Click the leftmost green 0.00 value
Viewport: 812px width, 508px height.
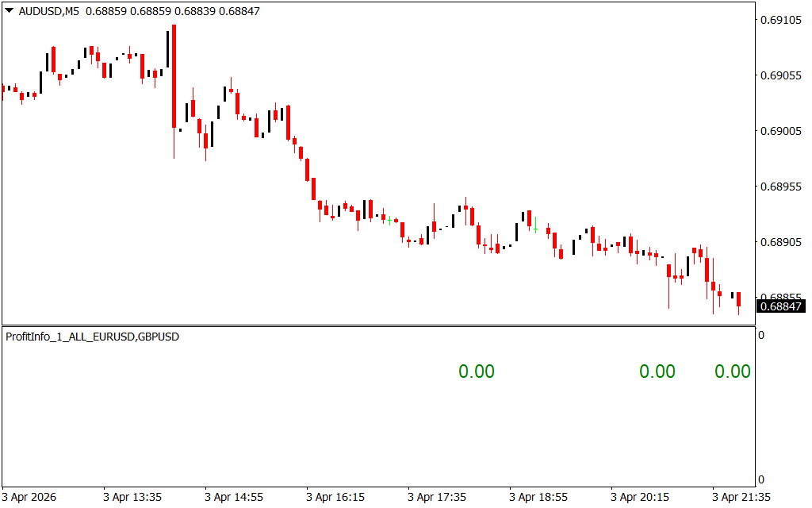pos(476,371)
